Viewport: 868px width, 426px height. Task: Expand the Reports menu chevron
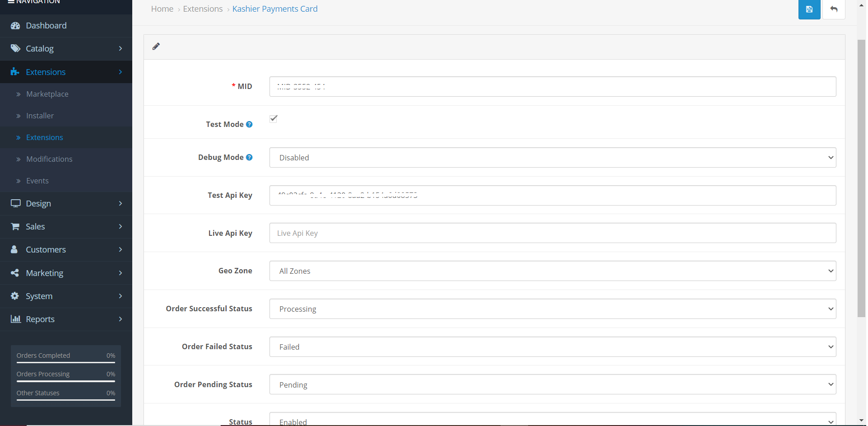(x=121, y=319)
